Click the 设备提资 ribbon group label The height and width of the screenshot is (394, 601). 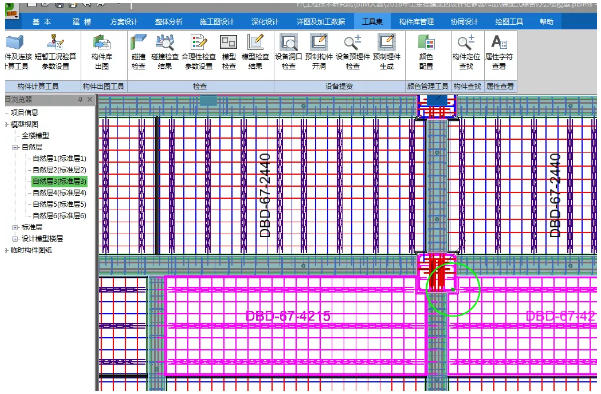(339, 87)
